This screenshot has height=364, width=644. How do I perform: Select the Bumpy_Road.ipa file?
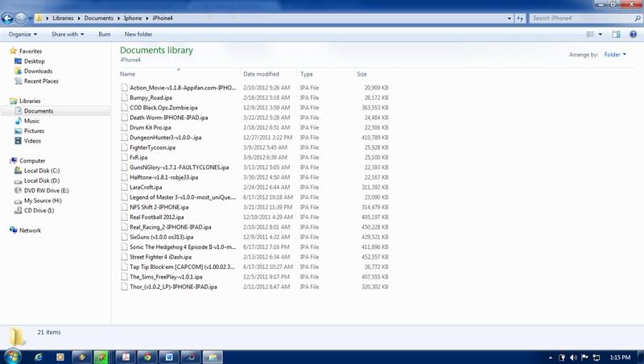pyautogui.click(x=151, y=97)
